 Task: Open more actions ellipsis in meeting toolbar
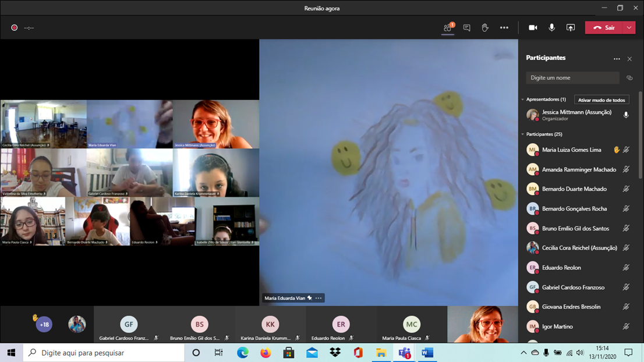pyautogui.click(x=504, y=27)
